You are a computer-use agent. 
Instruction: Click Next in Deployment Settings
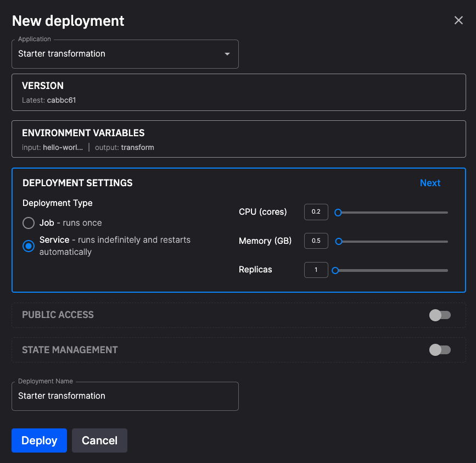click(x=430, y=183)
